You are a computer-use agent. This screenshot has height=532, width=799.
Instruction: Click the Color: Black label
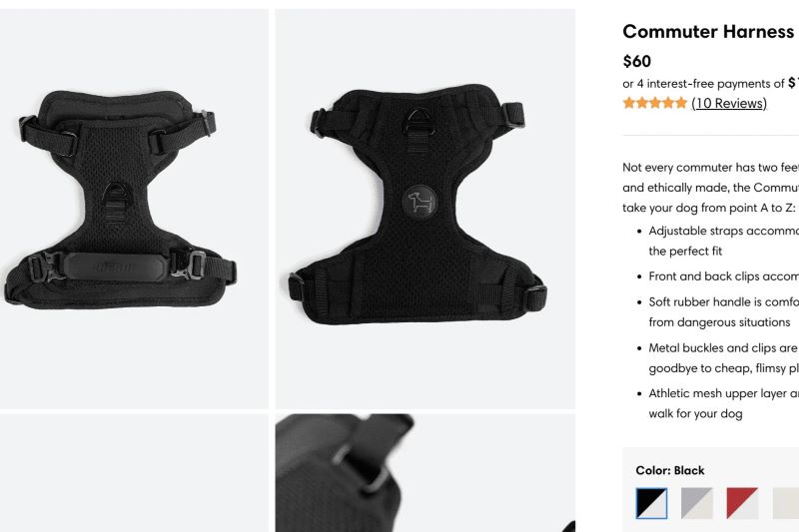[670, 470]
